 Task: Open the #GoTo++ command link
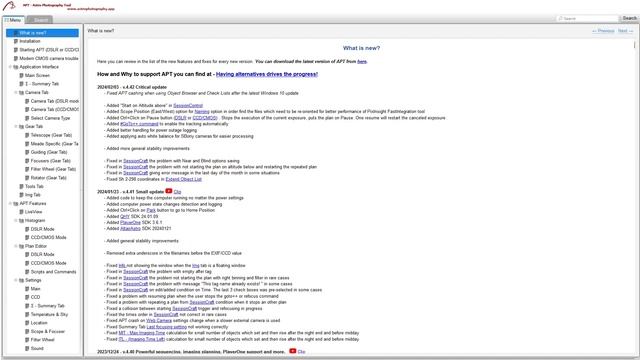point(139,124)
